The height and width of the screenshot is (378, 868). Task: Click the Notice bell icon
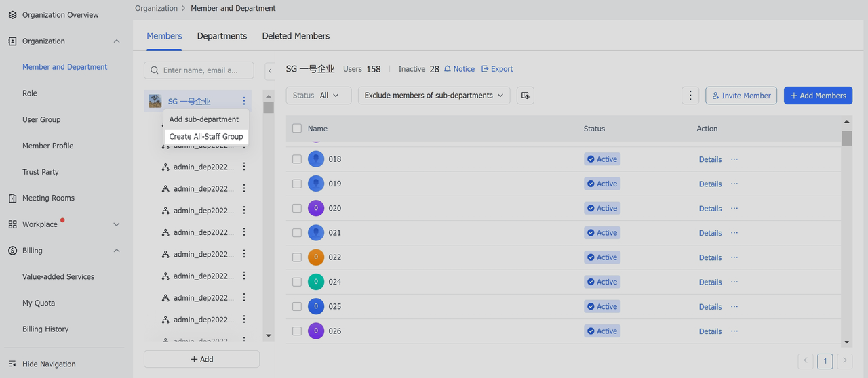point(448,69)
